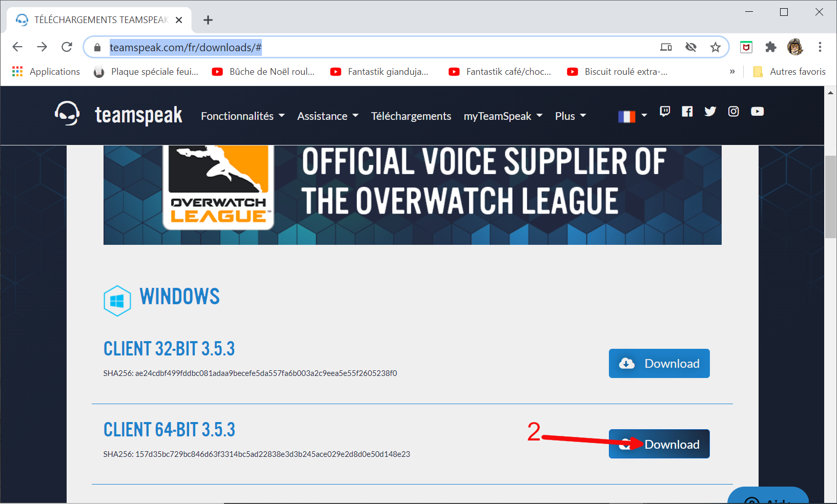Open the Téléchargements nav link
Screen dimensions: 837x504
[x=411, y=116]
